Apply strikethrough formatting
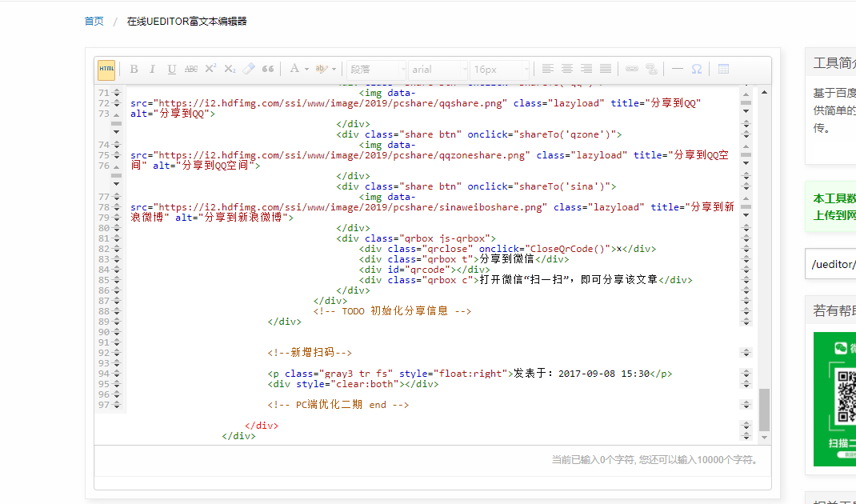This screenshot has height=504, width=856. [x=191, y=70]
